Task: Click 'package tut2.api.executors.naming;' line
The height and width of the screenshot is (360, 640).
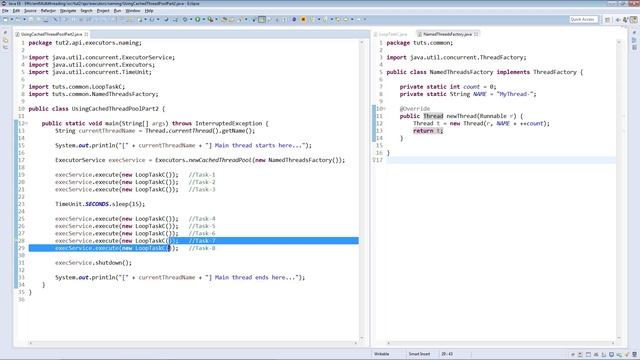Action: 85,43
